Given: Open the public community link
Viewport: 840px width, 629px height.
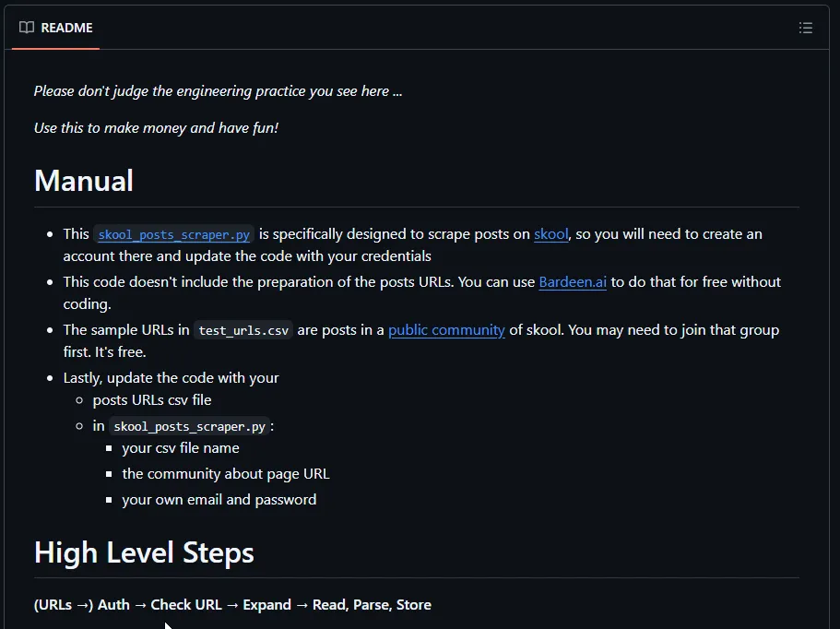Looking at the screenshot, I should (446, 330).
